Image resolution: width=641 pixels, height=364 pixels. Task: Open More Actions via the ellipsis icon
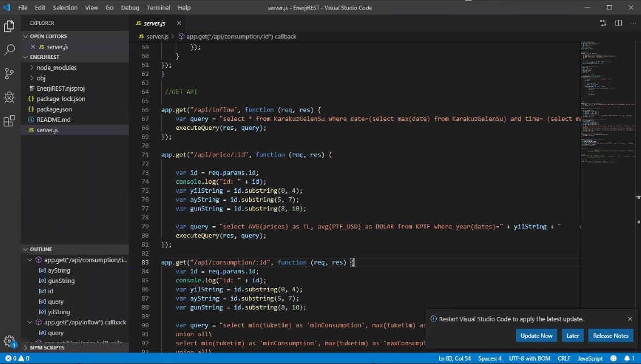[633, 23]
